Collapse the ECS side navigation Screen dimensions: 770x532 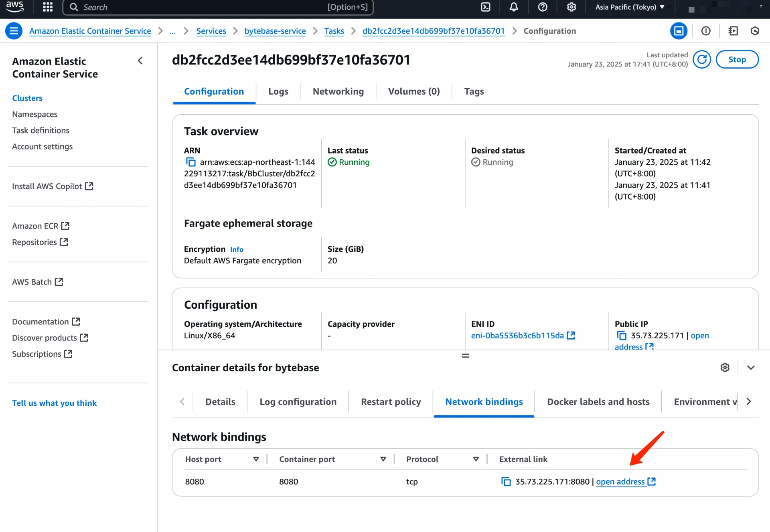coord(140,61)
